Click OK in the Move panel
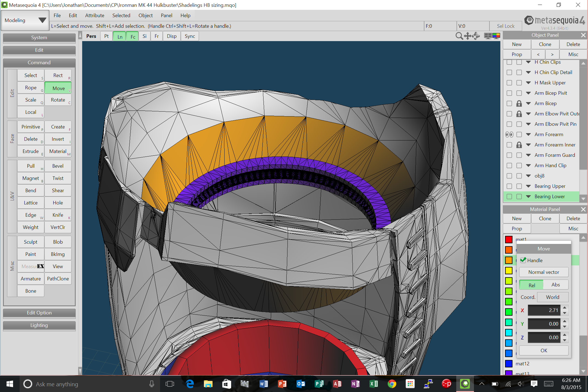The image size is (588, 392). [x=544, y=351]
